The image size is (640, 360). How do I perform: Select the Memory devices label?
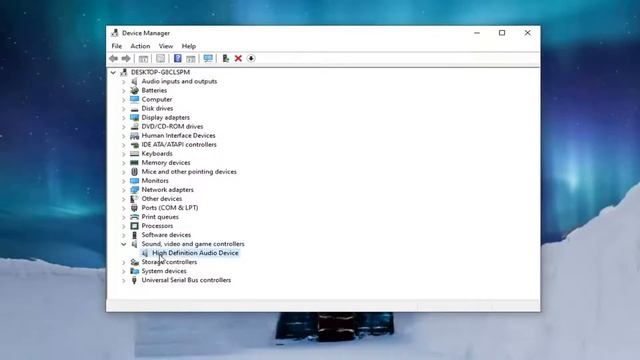tap(166, 162)
